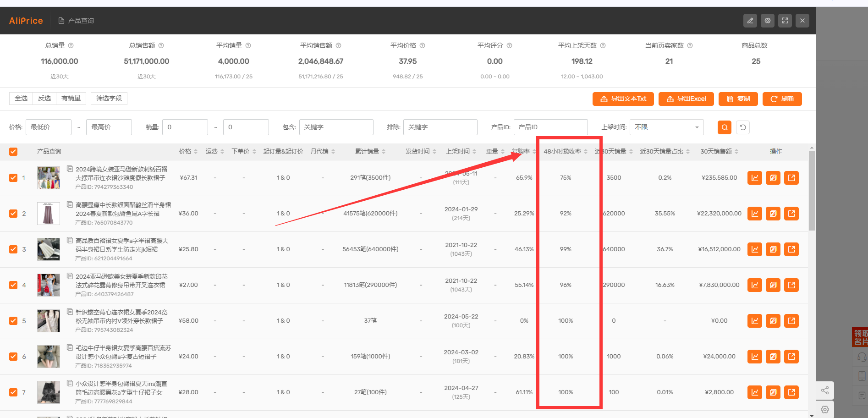Viewport: 868px width, 418px height.
Task: Uncheck row 4 product checkbox
Action: pos(13,285)
